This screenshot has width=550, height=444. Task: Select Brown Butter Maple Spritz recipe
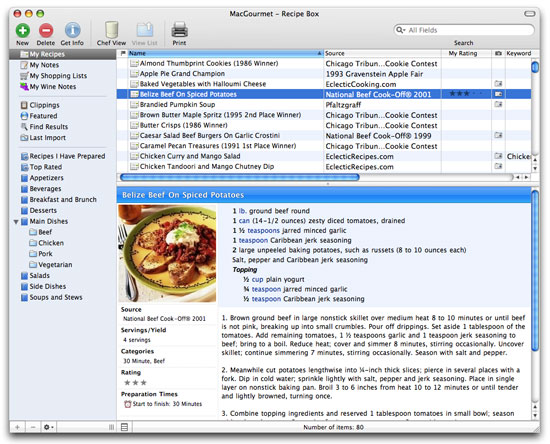[x=324, y=115]
